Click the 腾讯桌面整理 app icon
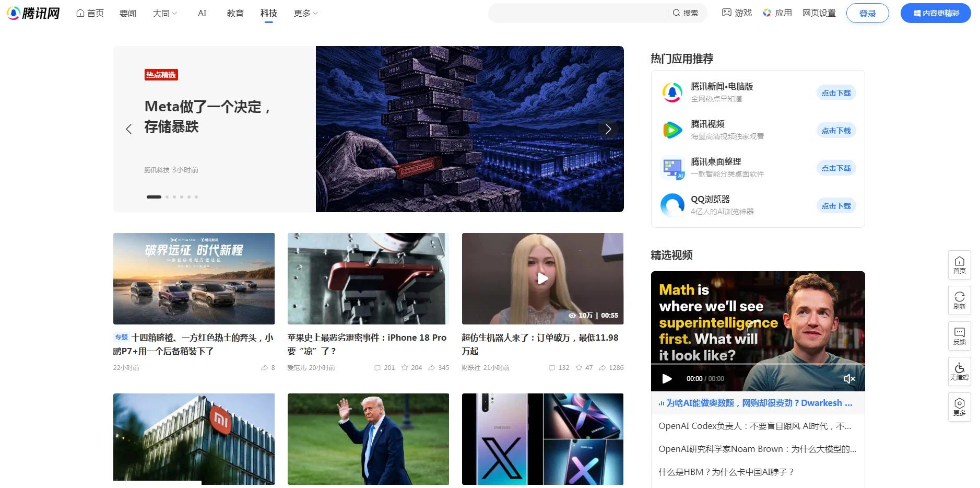The height and width of the screenshot is (488, 980). pos(672,168)
